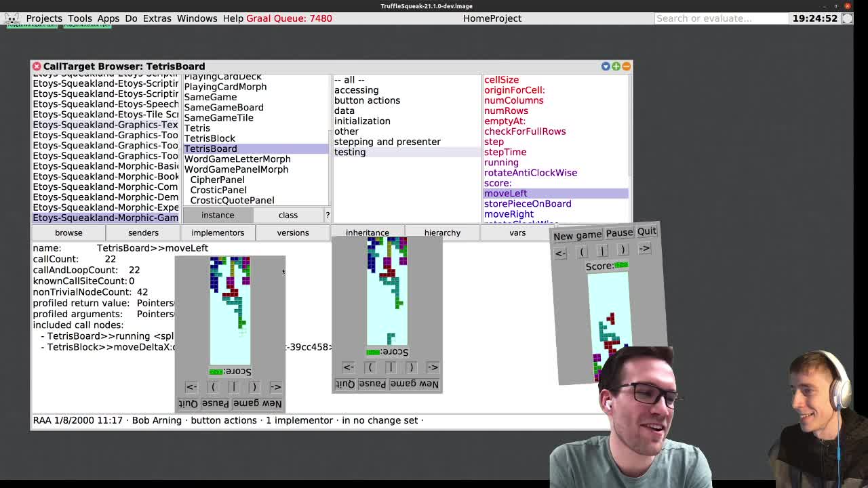Image resolution: width=868 pixels, height=488 pixels.
Task: Click the senders button
Action: (x=143, y=232)
